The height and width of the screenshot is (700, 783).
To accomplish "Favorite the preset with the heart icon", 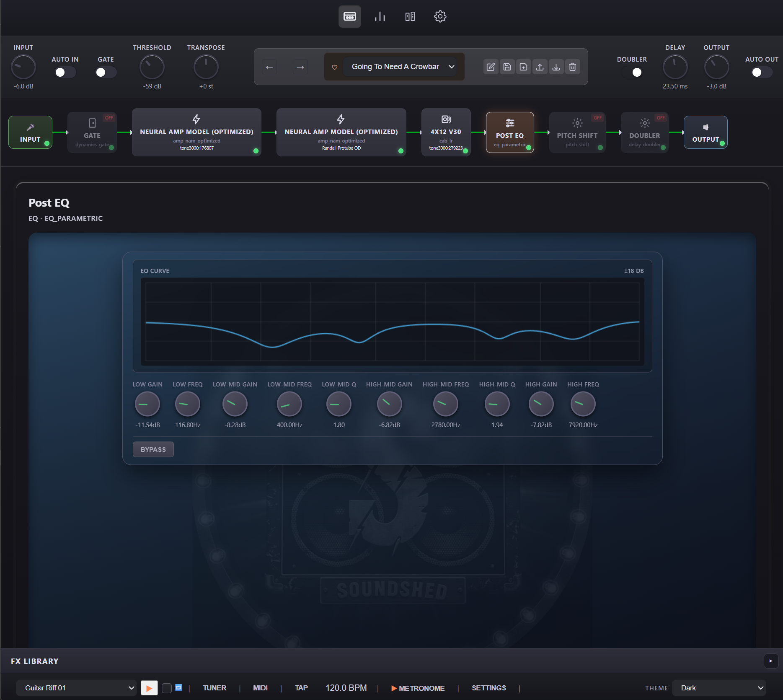I will [x=334, y=67].
